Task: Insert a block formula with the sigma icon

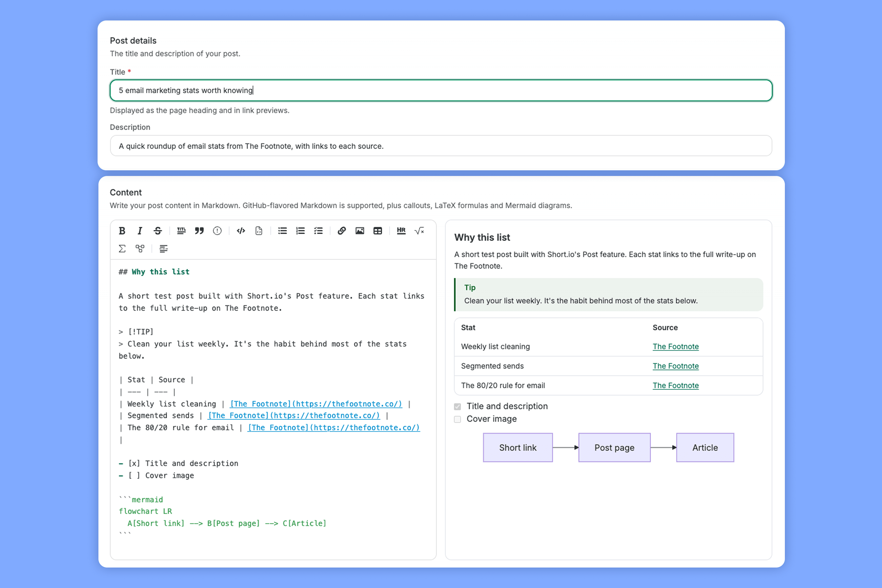Action: [122, 249]
